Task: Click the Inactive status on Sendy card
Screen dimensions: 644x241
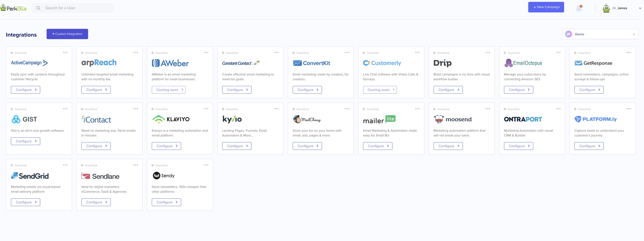Action: (160, 165)
